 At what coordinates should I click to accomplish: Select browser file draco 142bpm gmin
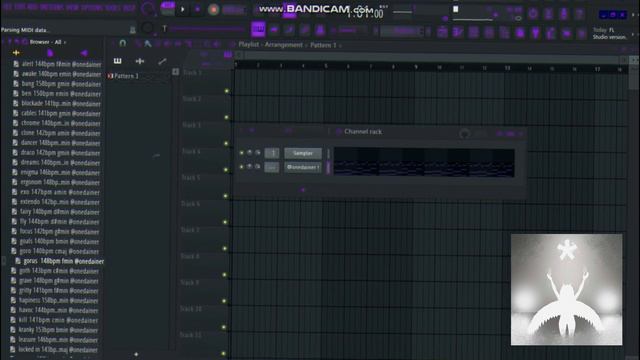pos(57,153)
